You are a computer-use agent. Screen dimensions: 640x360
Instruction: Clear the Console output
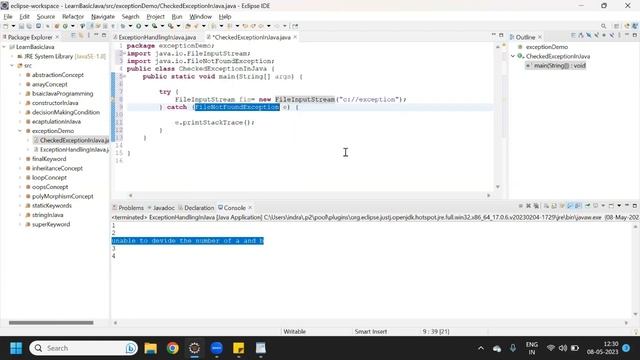pyautogui.click(x=546, y=206)
